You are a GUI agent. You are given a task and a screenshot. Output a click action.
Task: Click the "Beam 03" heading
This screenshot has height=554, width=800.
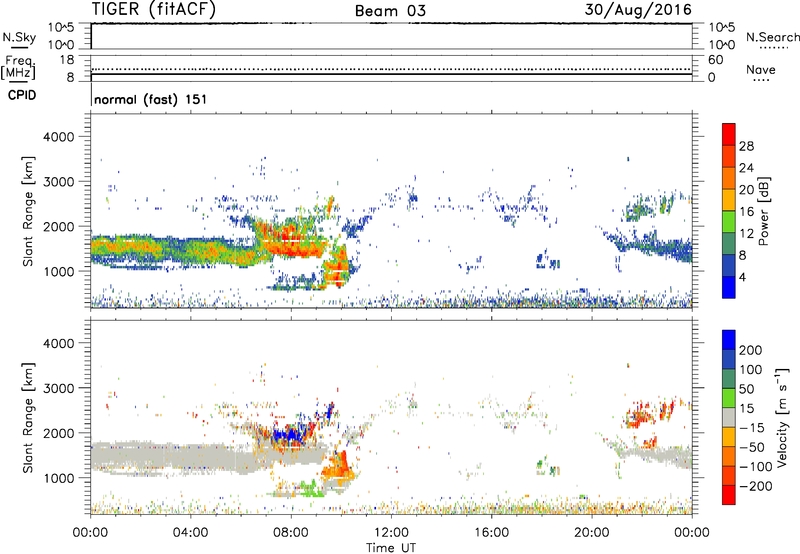(x=390, y=11)
